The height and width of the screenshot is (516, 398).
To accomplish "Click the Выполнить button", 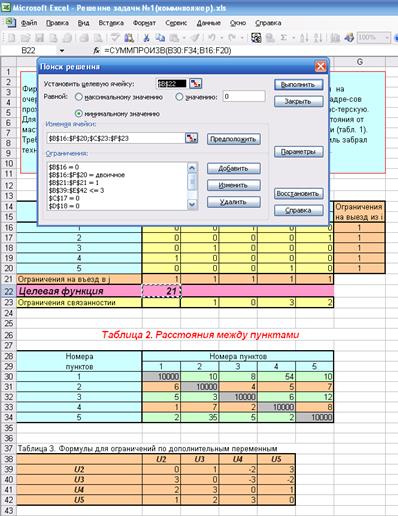I will click(x=298, y=85).
